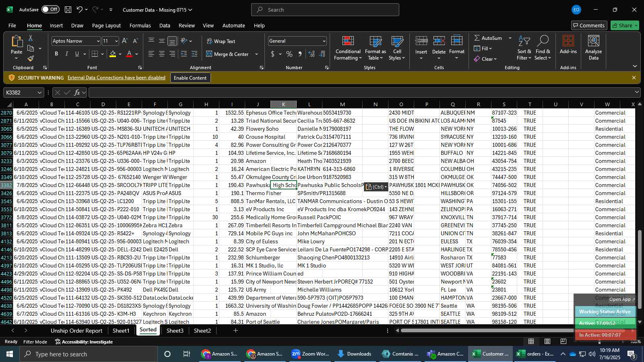Open Conditional Formatting menu
The image size is (644, 362).
348,48
